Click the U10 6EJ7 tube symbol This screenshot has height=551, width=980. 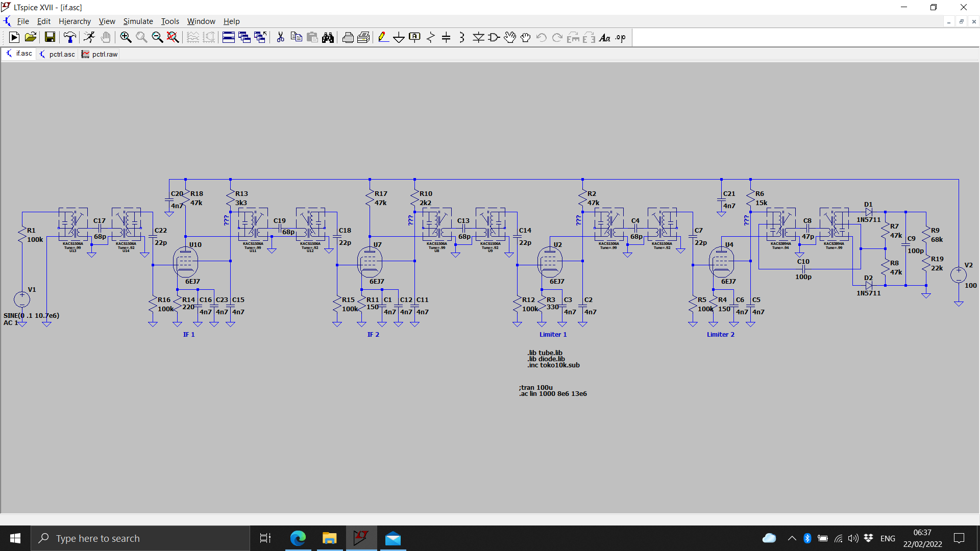(x=185, y=262)
